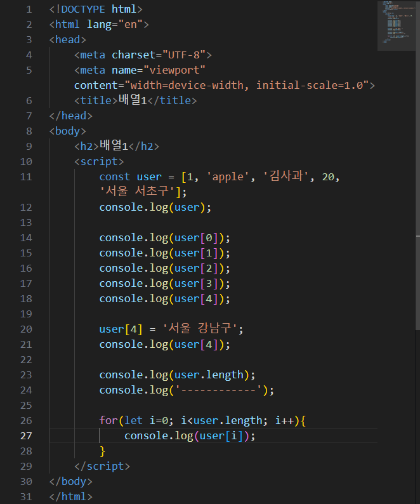Click the '김사과' string in the array
This screenshot has height=504, width=420.
(x=286, y=176)
